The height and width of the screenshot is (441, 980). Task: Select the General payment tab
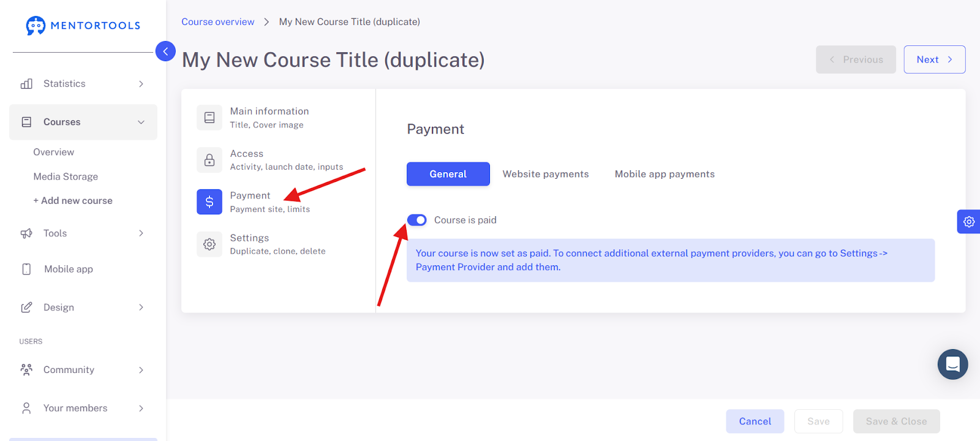[448, 174]
